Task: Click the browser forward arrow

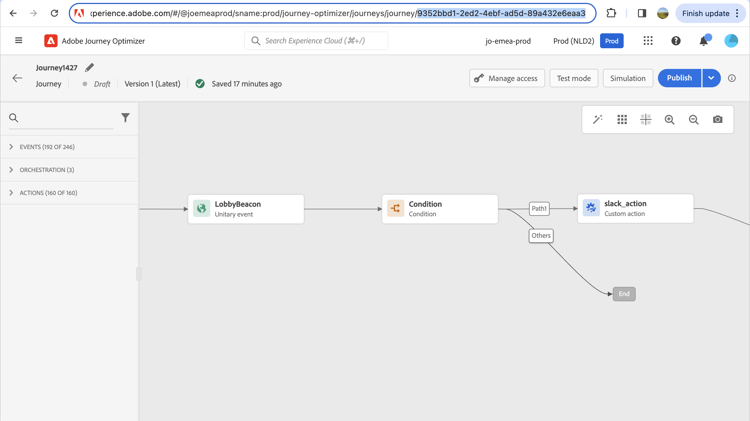Action: [33, 13]
